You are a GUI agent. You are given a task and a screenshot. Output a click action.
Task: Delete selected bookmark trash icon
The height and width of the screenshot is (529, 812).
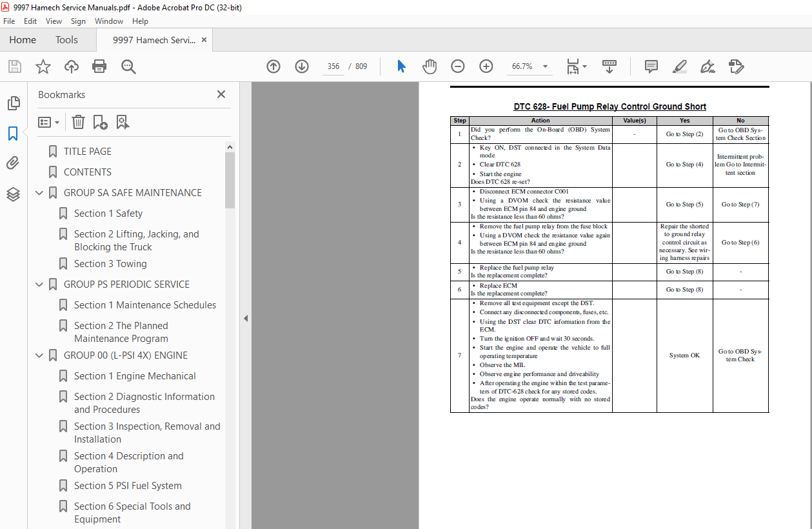coord(78,121)
